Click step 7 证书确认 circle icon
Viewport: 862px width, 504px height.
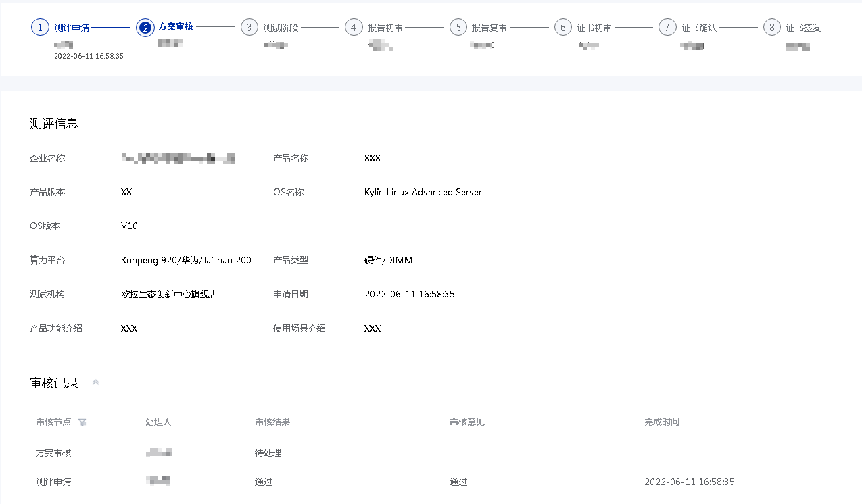click(x=667, y=28)
